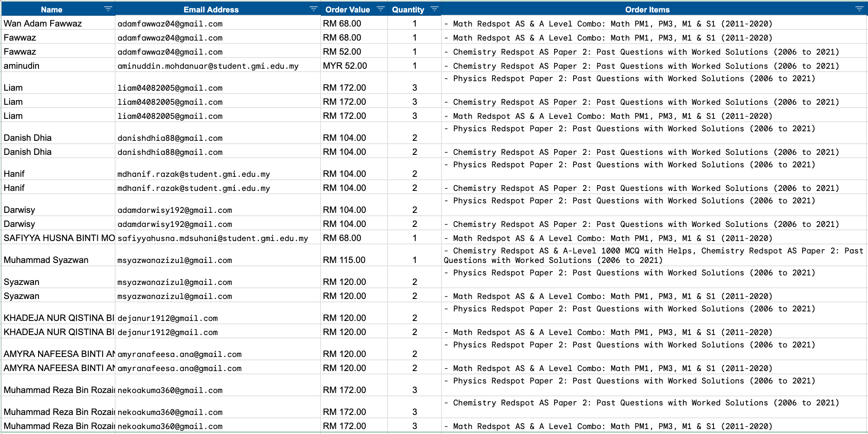Select the cell 'Wan Adam Fawwaz'
Image resolution: width=868 pixels, height=434 pixels.
(58, 23)
